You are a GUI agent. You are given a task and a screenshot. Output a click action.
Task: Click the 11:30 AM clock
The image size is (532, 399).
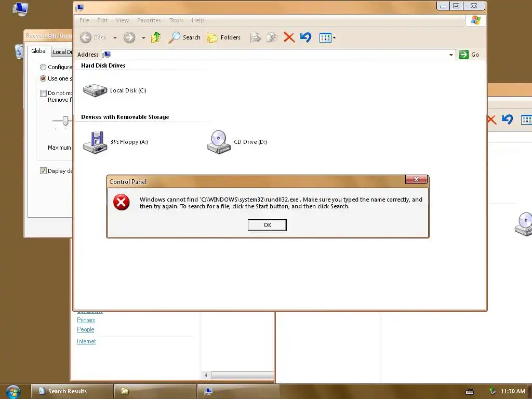click(513, 391)
